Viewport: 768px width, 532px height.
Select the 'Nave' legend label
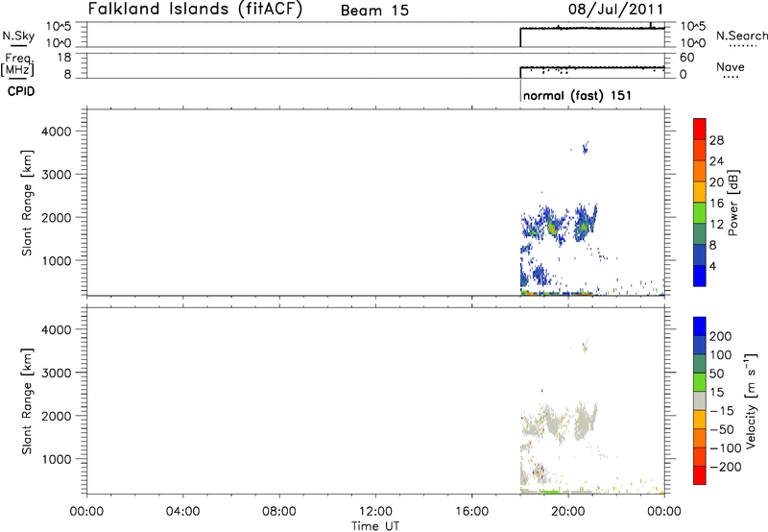coord(731,66)
